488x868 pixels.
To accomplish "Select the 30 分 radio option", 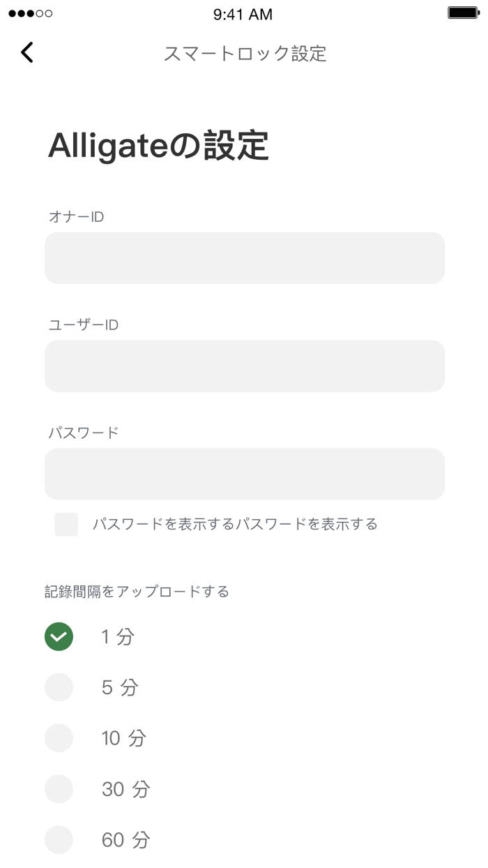I will [59, 789].
